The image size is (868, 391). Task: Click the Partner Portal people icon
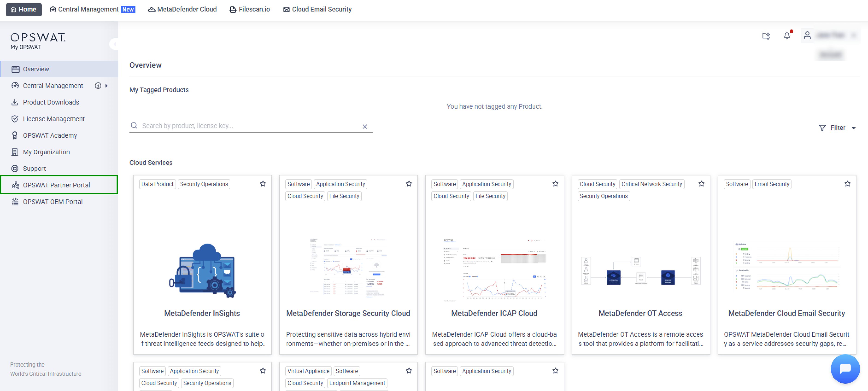(x=15, y=185)
